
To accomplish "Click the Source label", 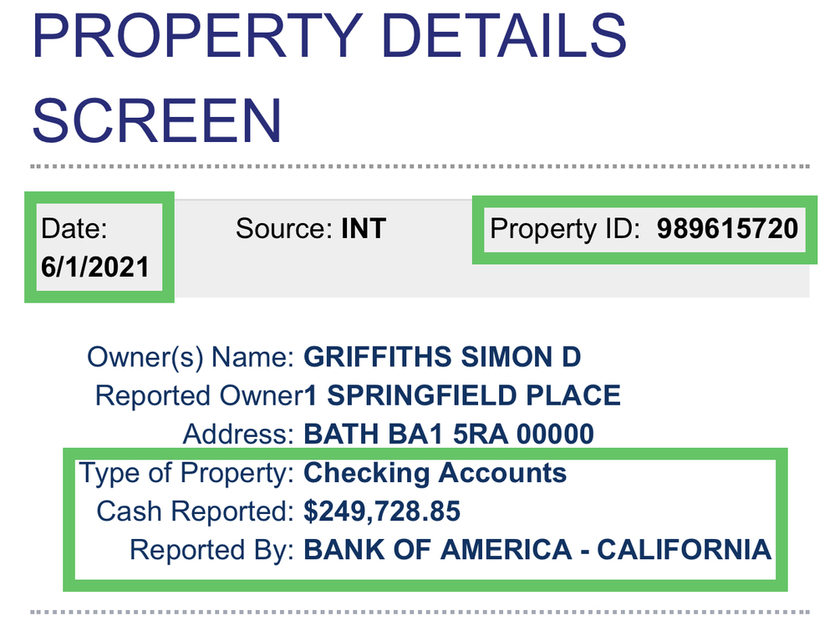I will 284,229.
